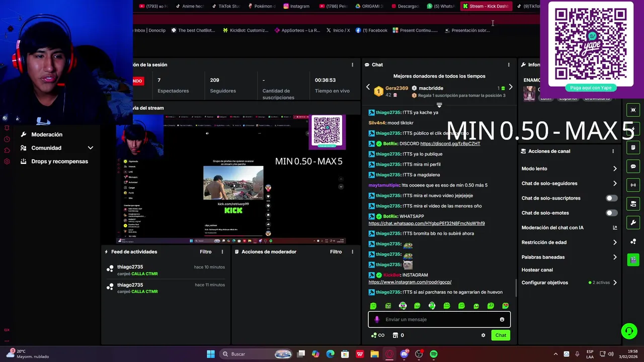
Task: Open the Inicio / X bookmark
Action: click(x=338, y=30)
